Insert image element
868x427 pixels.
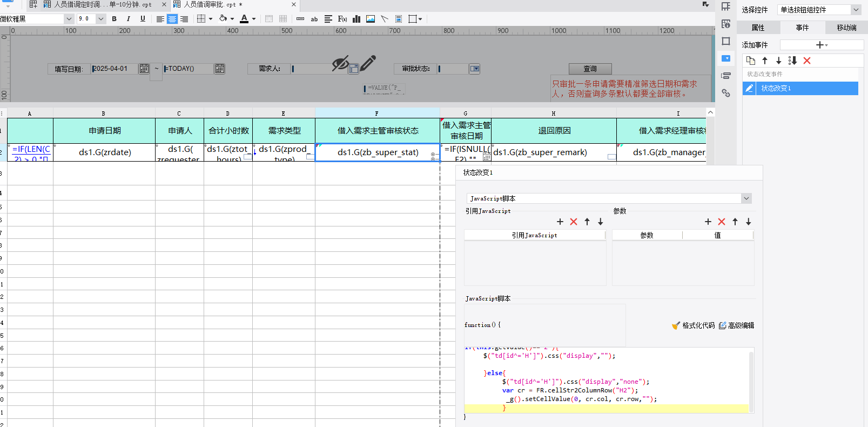click(371, 19)
